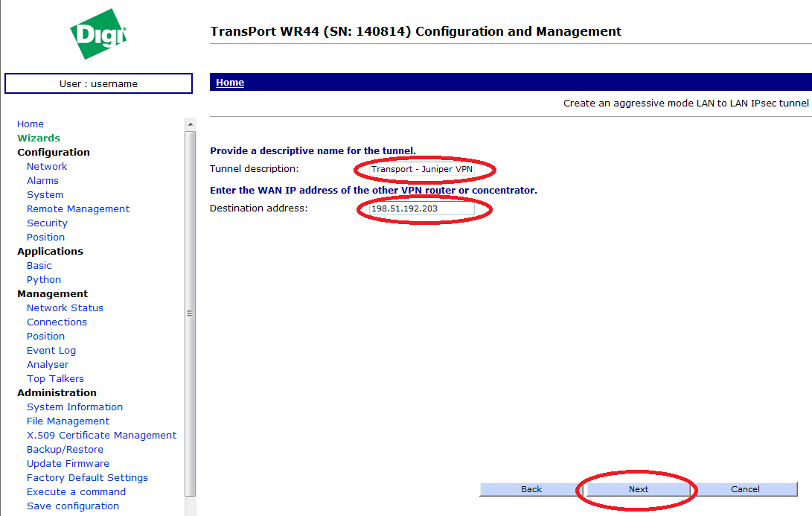
Task: Open Python under Applications
Action: [x=44, y=279]
